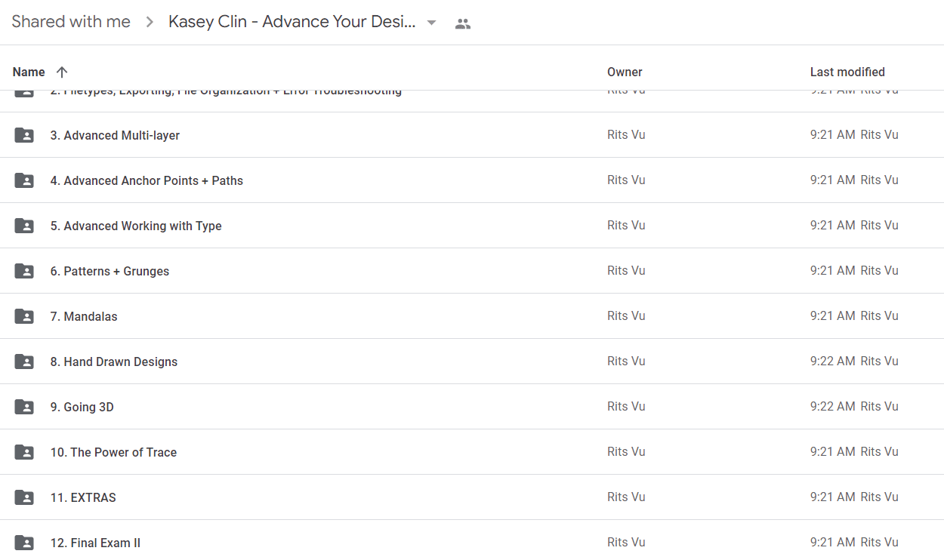The width and height of the screenshot is (944, 560).
Task: Sort by the Name column header
Action: tap(29, 72)
